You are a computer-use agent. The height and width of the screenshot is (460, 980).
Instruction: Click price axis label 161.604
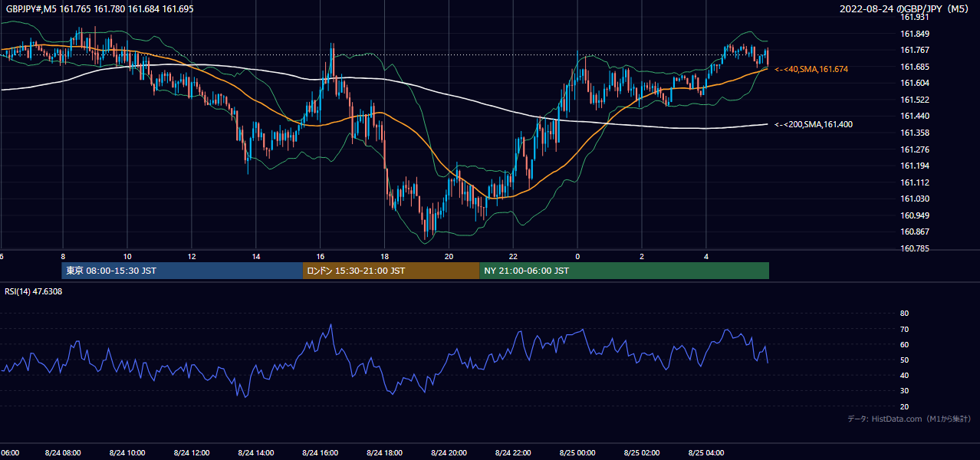(x=914, y=84)
